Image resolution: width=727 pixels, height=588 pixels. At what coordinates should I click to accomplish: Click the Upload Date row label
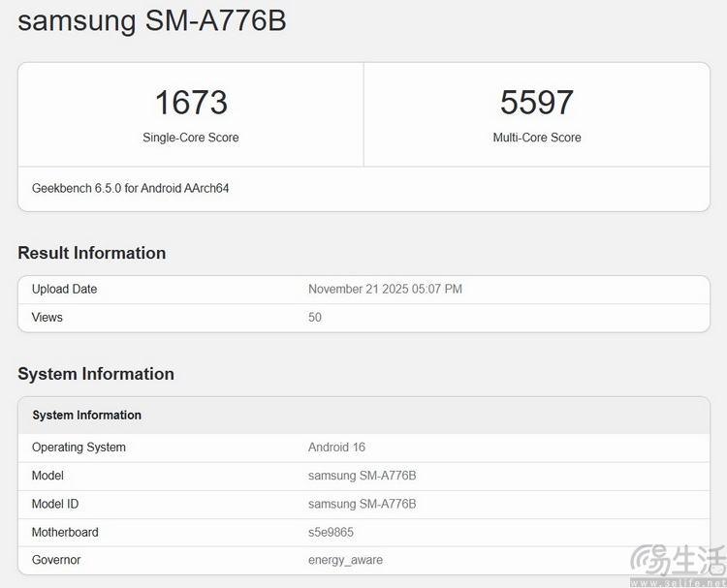point(65,289)
